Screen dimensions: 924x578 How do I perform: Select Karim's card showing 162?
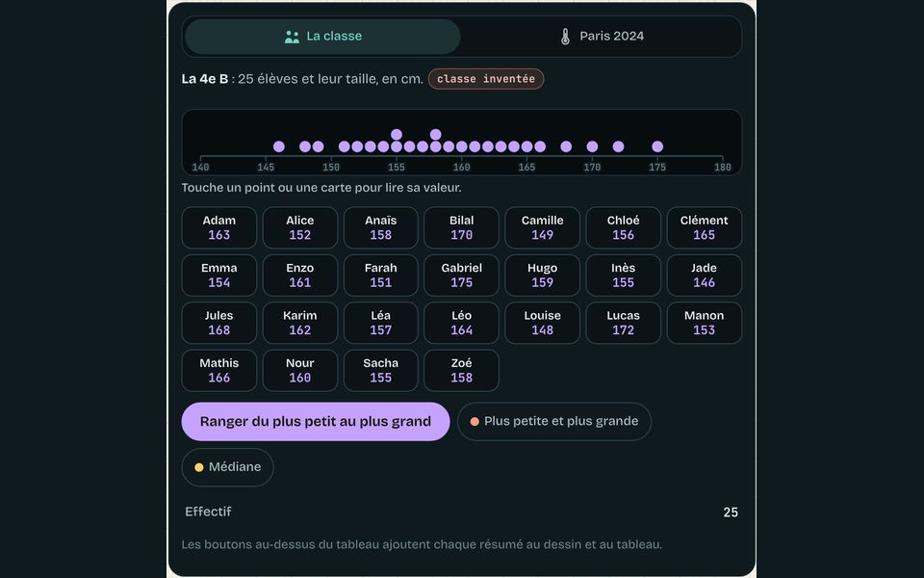tap(300, 324)
